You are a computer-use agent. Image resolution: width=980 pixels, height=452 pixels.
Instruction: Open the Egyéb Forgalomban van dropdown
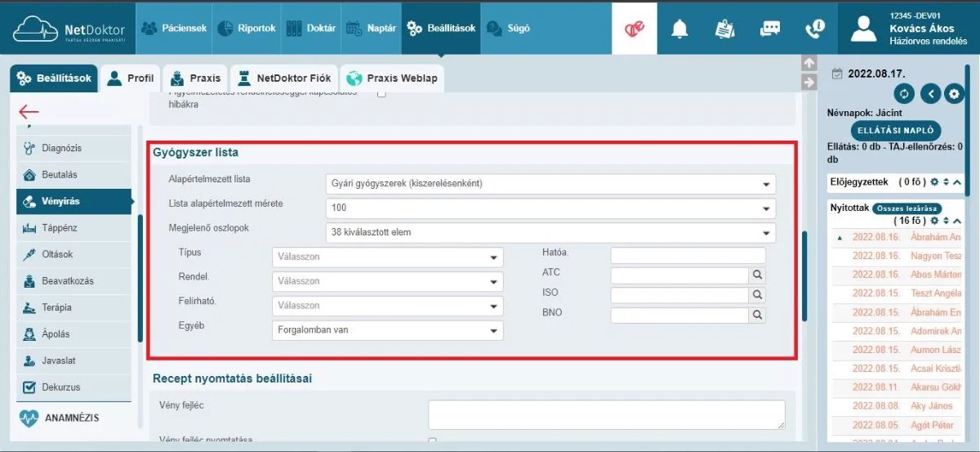(387, 330)
